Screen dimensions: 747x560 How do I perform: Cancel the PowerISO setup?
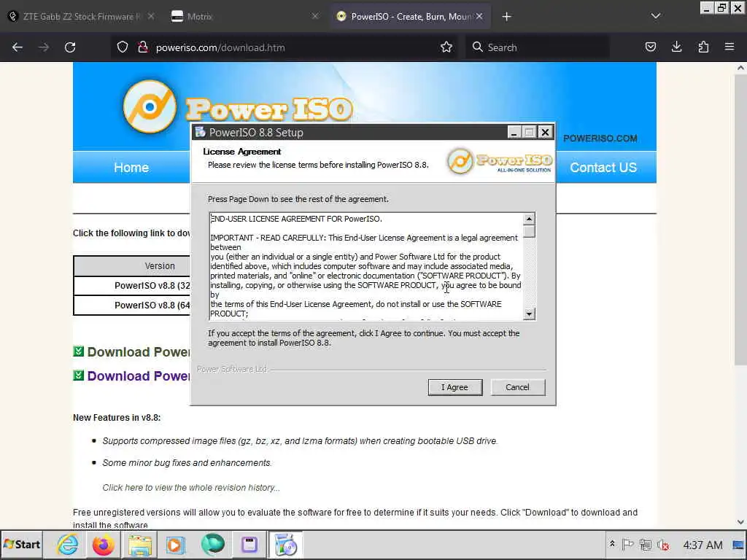point(517,387)
